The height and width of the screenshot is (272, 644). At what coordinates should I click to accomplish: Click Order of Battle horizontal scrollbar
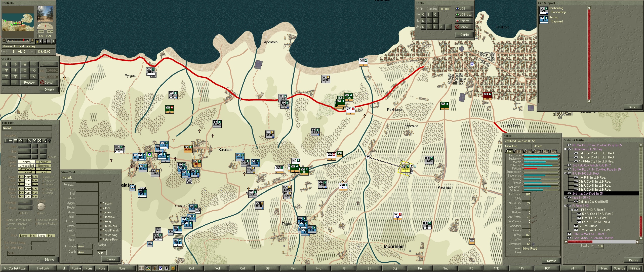coord(601,242)
